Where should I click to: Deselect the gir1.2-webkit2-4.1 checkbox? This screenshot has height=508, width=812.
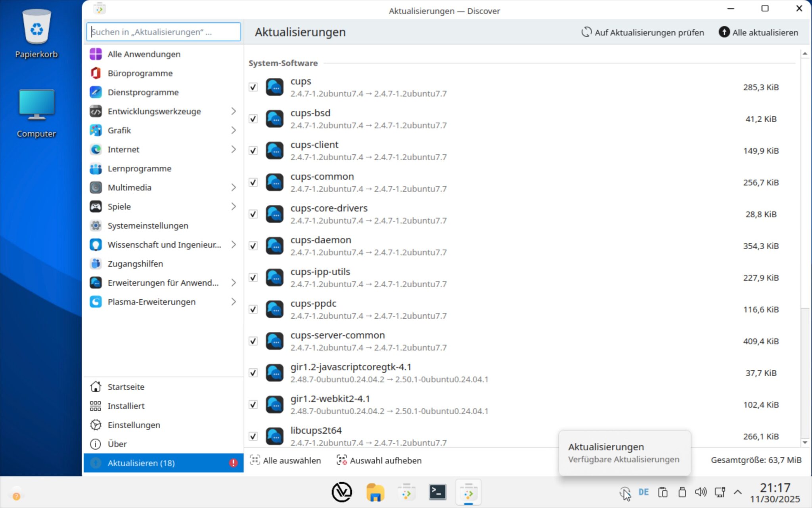[x=253, y=404]
